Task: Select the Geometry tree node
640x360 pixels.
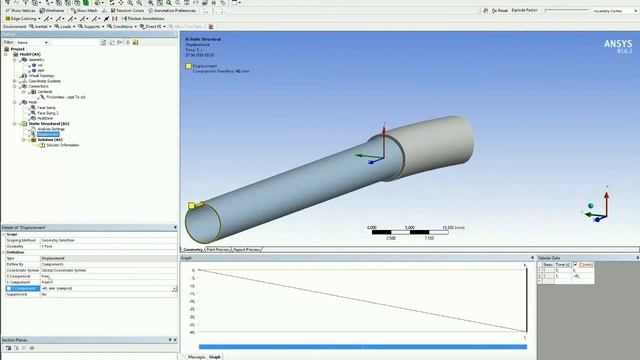Action: coord(36,60)
